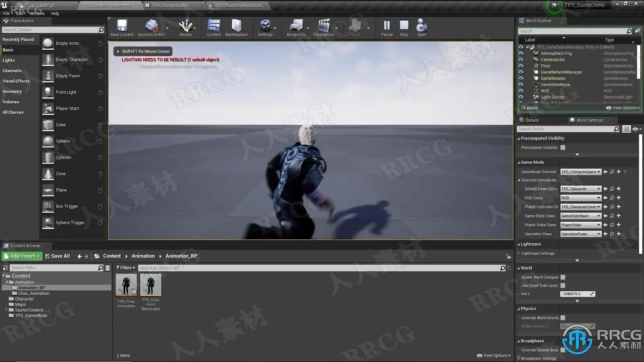Open the File menu

(6, 13)
